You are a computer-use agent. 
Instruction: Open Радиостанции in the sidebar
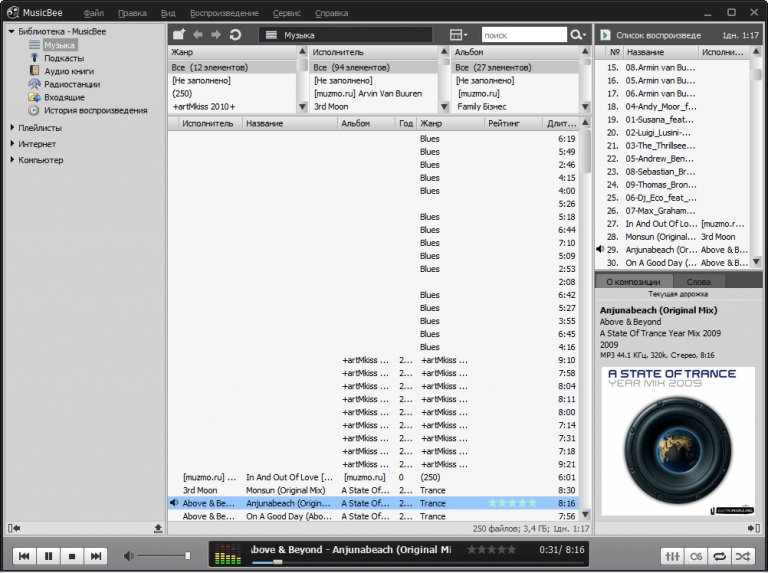click(x=72, y=84)
